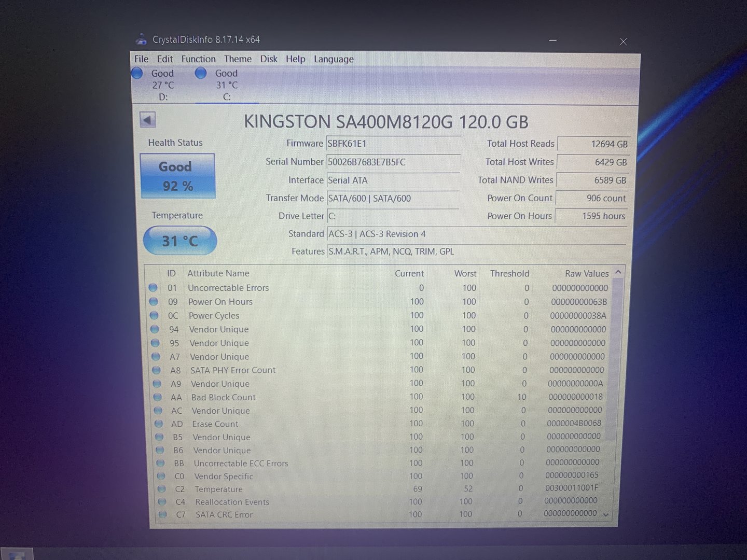Click the 31 °C temperature button

point(179,241)
